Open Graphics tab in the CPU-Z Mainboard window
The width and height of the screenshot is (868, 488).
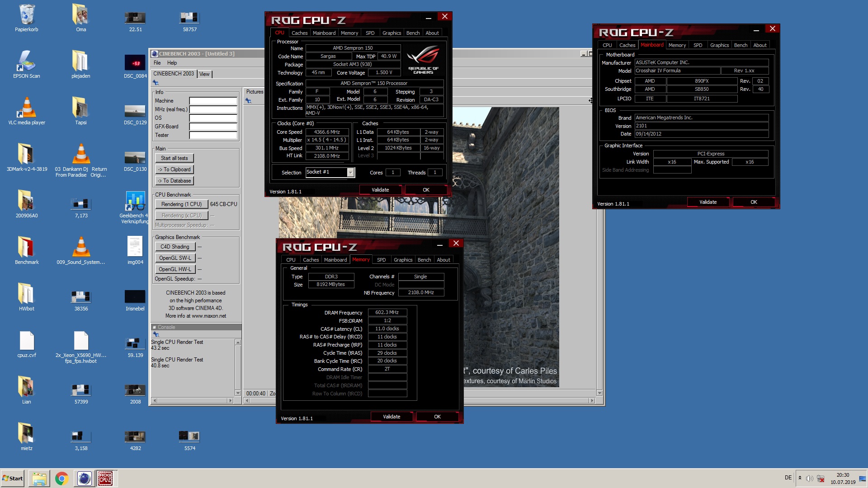tap(719, 45)
